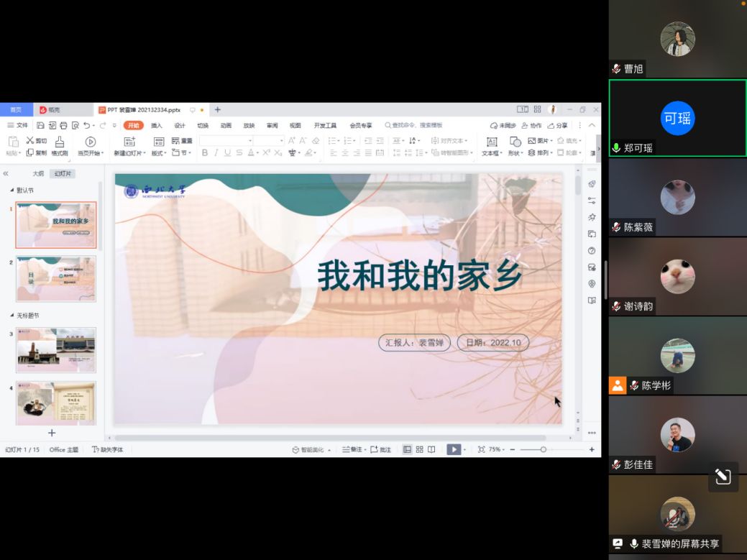Switch to slide sorter grid view

[419, 449]
